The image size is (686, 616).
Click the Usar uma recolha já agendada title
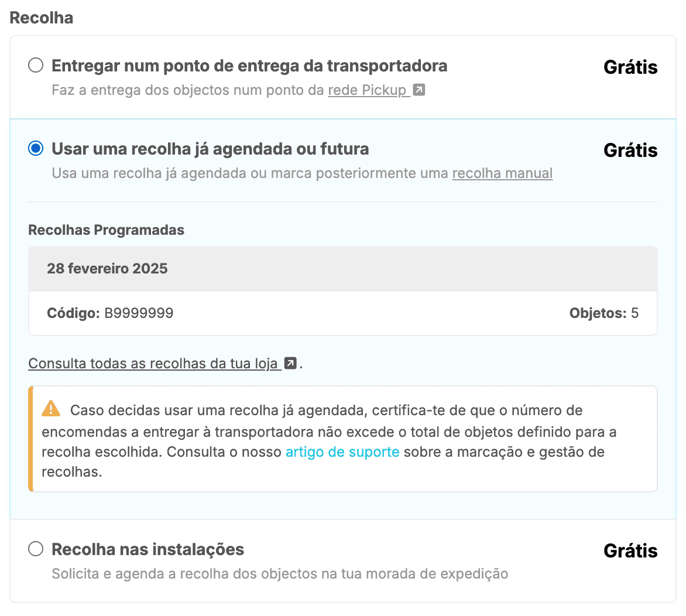[210, 149]
